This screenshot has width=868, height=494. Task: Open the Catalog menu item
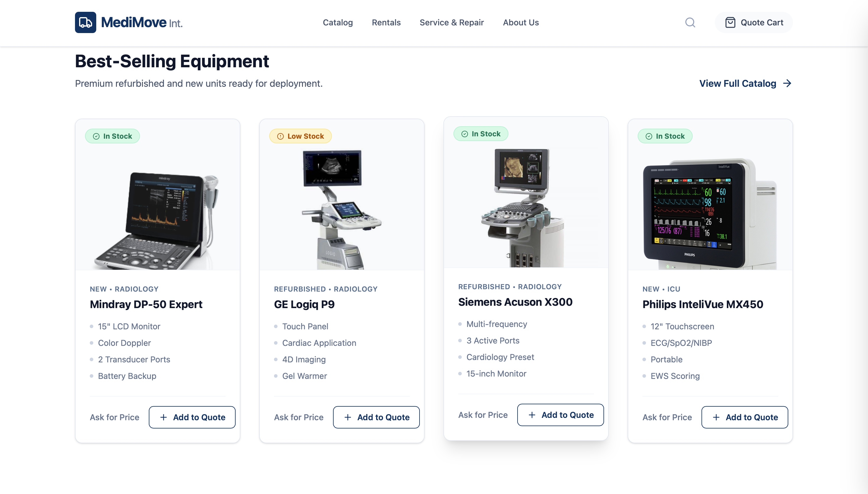(x=338, y=22)
